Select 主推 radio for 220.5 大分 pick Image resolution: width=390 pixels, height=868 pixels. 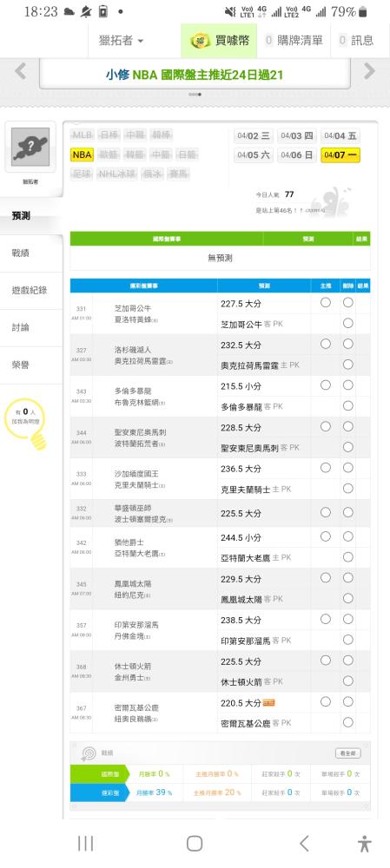(326, 702)
